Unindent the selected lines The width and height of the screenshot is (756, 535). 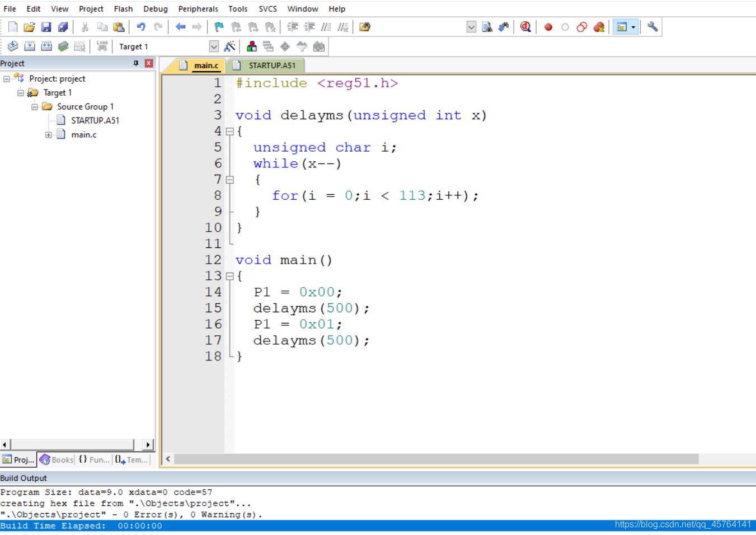(309, 27)
